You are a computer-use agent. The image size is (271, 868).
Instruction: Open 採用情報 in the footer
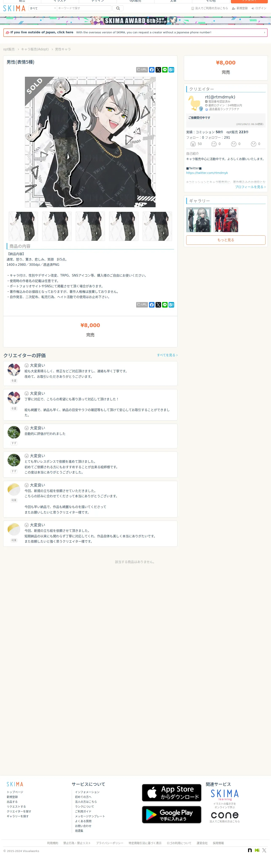(x=218, y=843)
